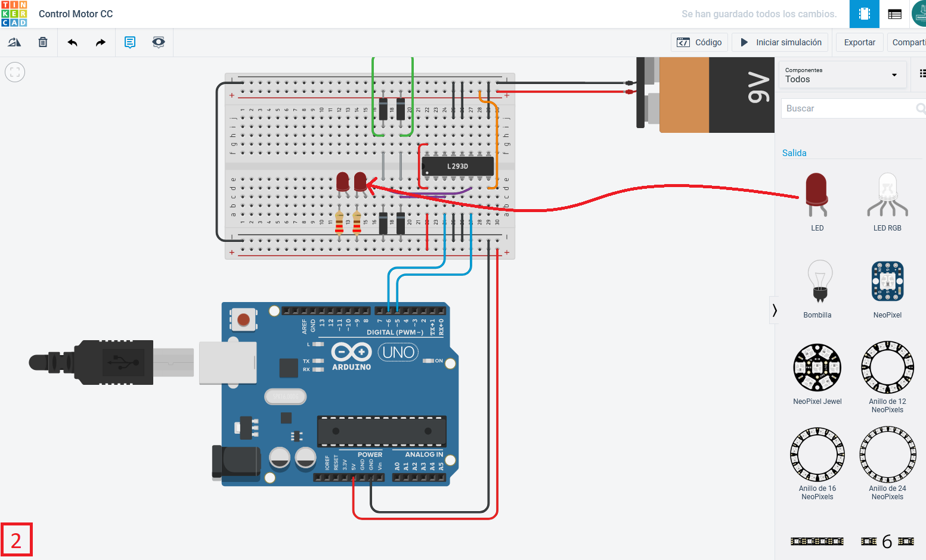Zoom to fit the circuit view
Screen dimensions: 926x560
click(x=15, y=72)
